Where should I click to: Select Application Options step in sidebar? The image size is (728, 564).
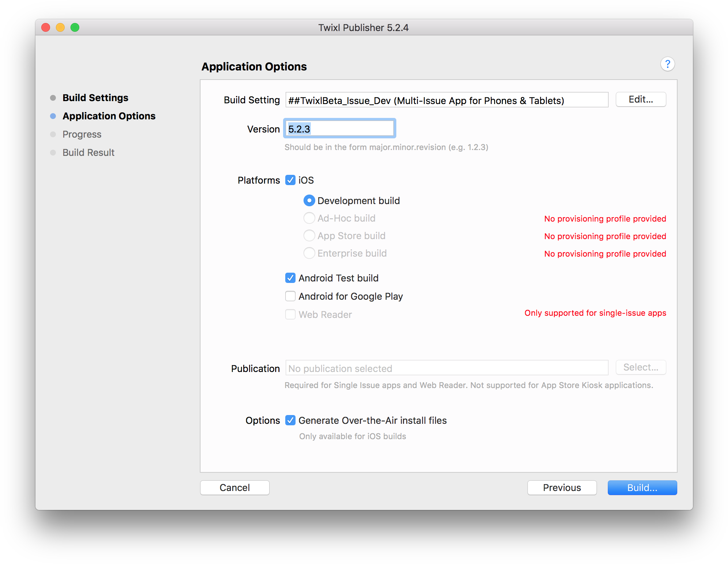[x=109, y=116]
